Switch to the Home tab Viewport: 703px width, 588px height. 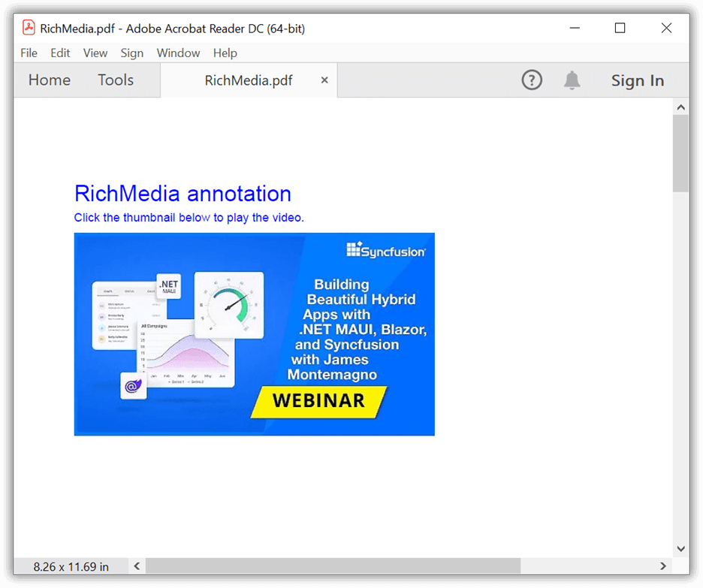[50, 80]
